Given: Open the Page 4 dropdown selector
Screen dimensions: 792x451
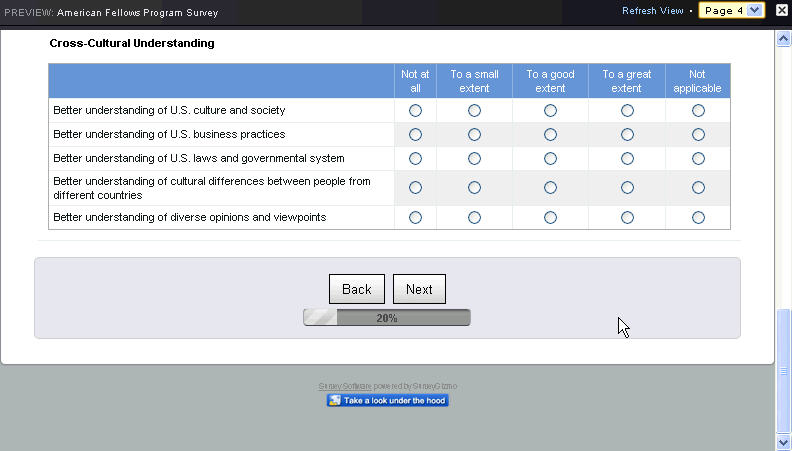Looking at the screenshot, I should tap(731, 11).
